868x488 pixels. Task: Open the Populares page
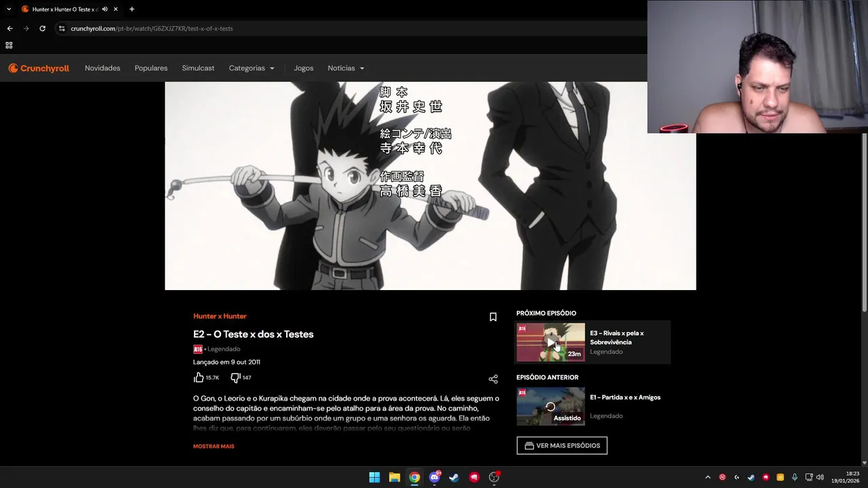click(151, 68)
